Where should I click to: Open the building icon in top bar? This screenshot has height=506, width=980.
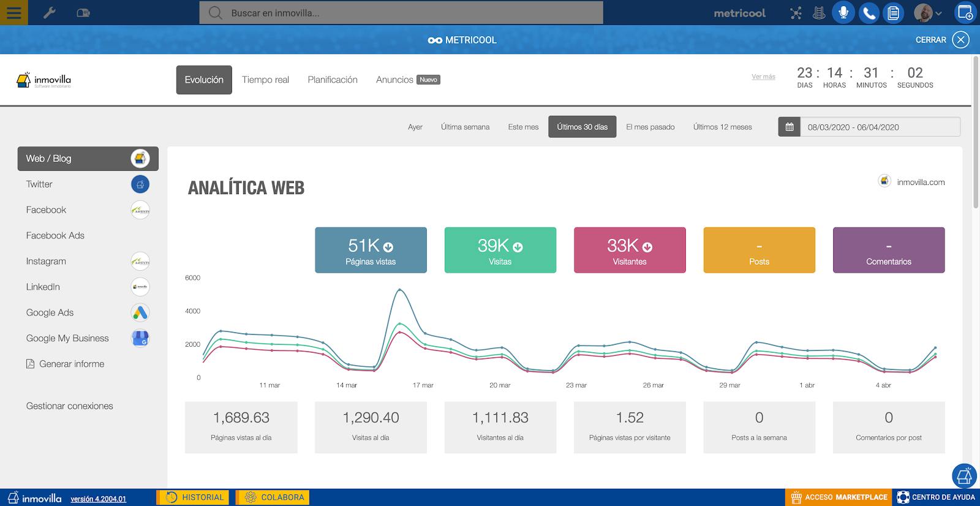click(819, 13)
